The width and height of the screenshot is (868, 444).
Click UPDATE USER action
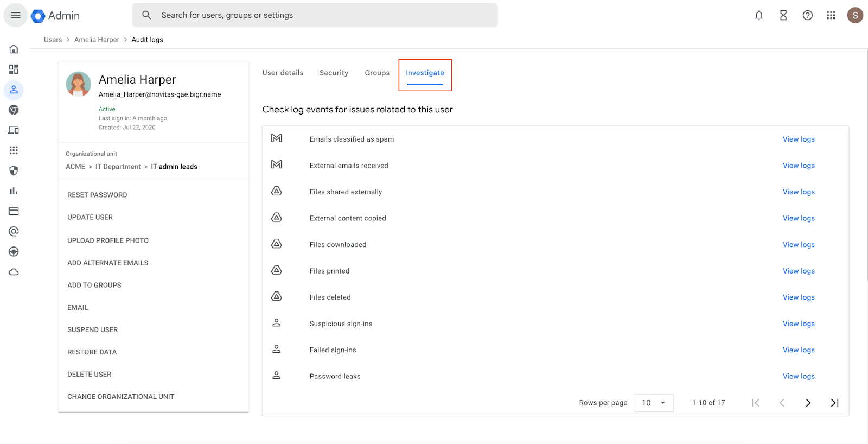pyautogui.click(x=90, y=217)
